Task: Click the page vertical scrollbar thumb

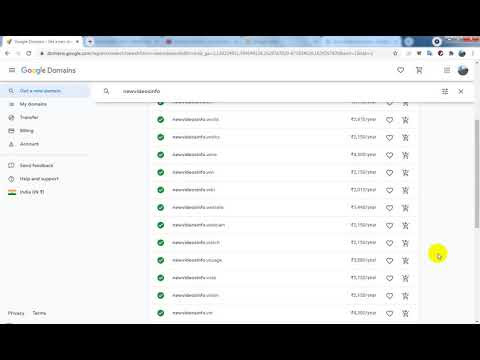Action: 477,173
